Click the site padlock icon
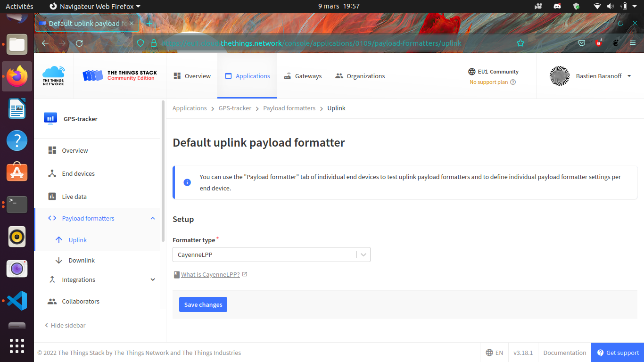The width and height of the screenshot is (644, 362). tap(153, 43)
